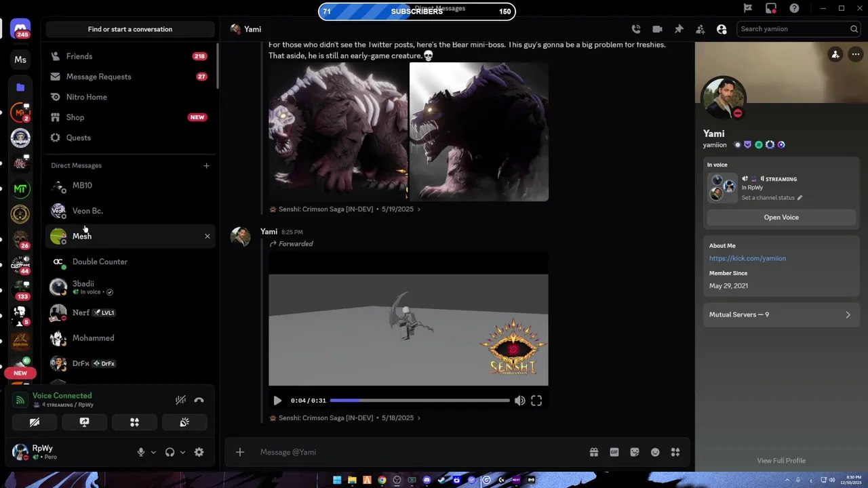Open the emoji picker
868x488 pixels.
click(655, 452)
